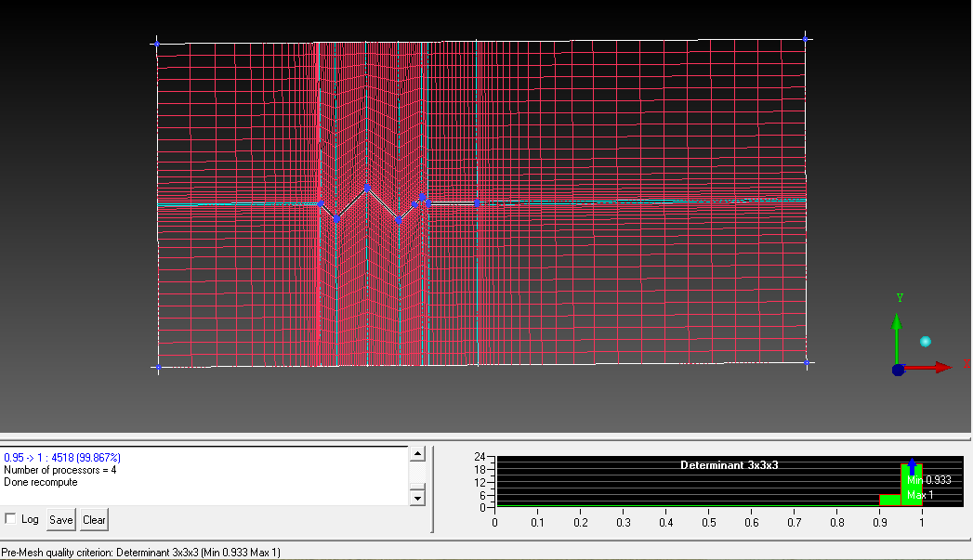973x560 pixels.
Task: Click the Clear button
Action: pyautogui.click(x=93, y=520)
